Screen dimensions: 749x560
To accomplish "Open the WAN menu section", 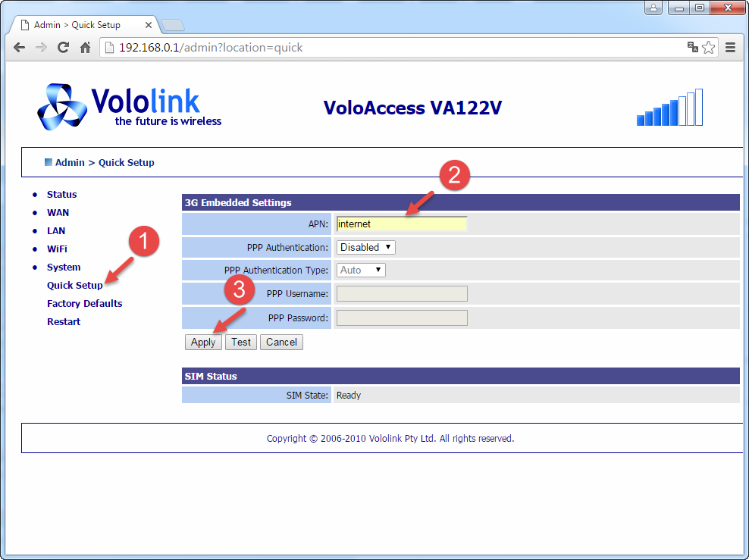I will pos(58,213).
